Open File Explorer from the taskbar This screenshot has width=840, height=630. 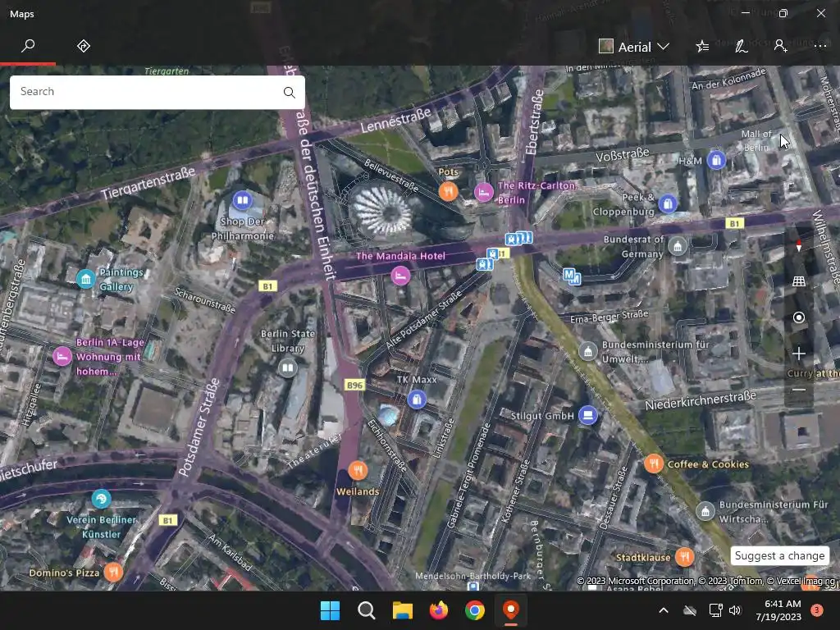pos(402,610)
